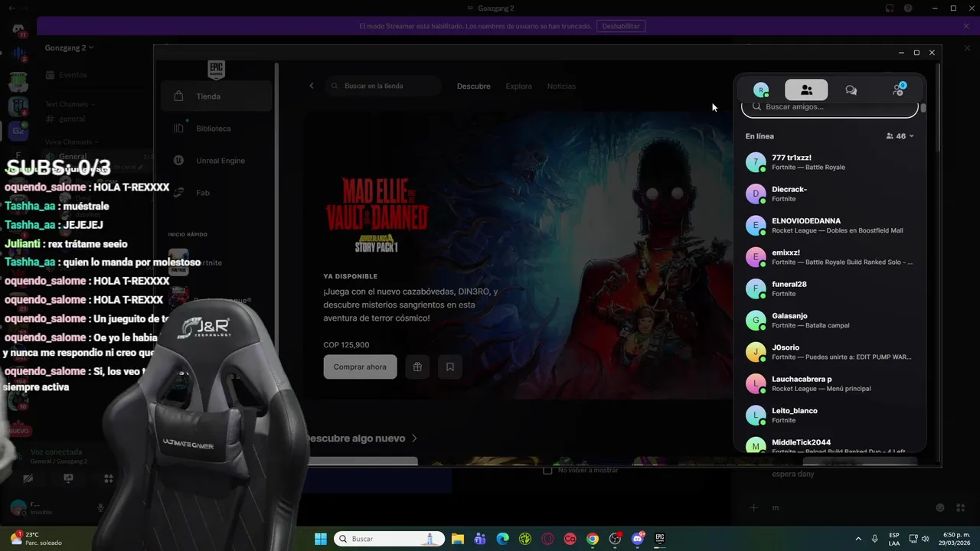Add Mad Ellie pack via gift icon
Screen dimensions: 980x551
[417, 367]
